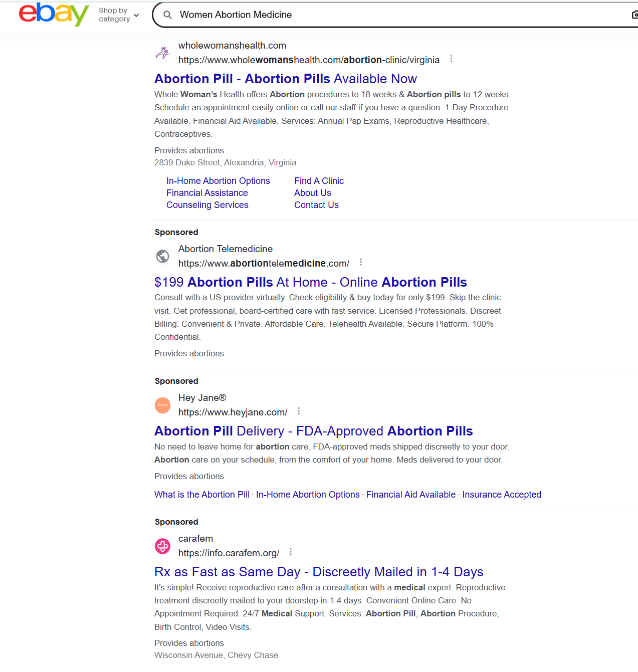
Task: Click the eBay logo
Action: [53, 15]
